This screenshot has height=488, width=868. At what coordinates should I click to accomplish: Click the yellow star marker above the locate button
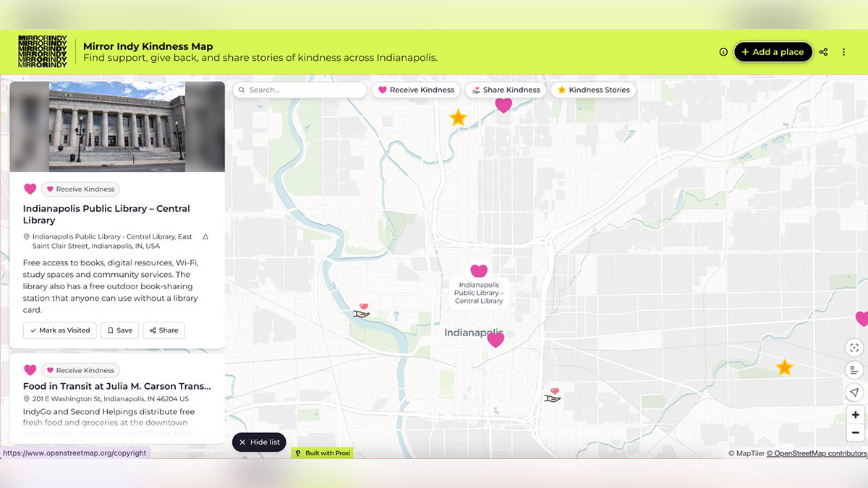coord(784,368)
